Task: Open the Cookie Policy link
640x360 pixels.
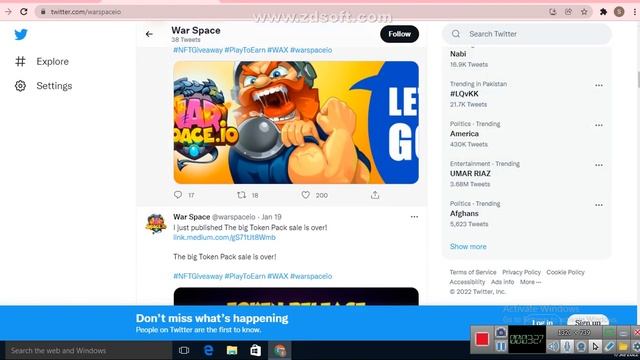Action: point(565,272)
